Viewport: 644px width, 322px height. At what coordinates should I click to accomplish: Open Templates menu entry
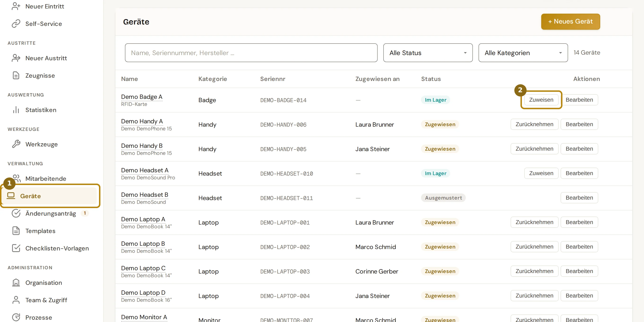click(x=40, y=231)
